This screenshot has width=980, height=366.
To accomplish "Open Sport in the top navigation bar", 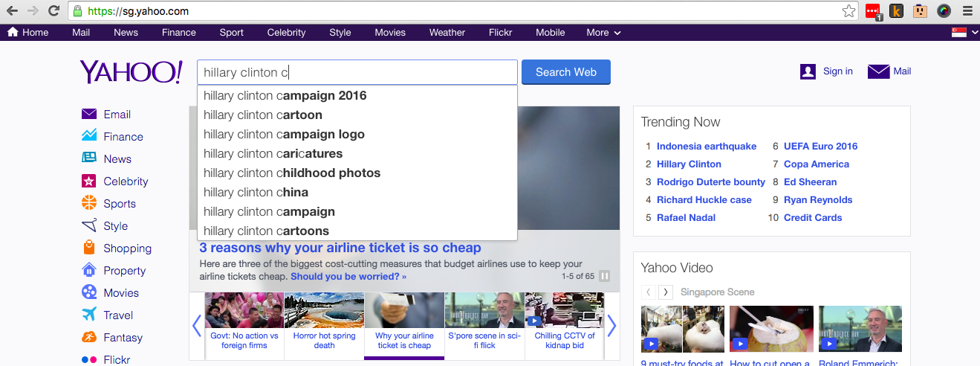I will pos(232,33).
